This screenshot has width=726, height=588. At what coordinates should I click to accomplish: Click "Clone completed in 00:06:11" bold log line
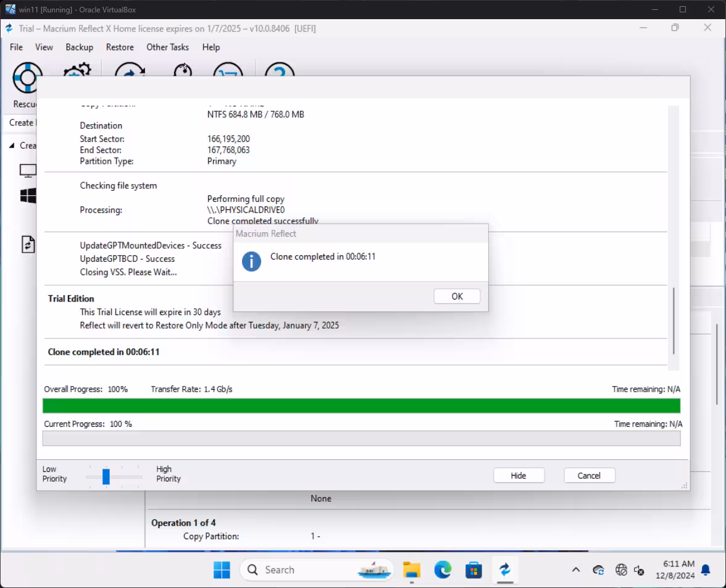pos(104,352)
